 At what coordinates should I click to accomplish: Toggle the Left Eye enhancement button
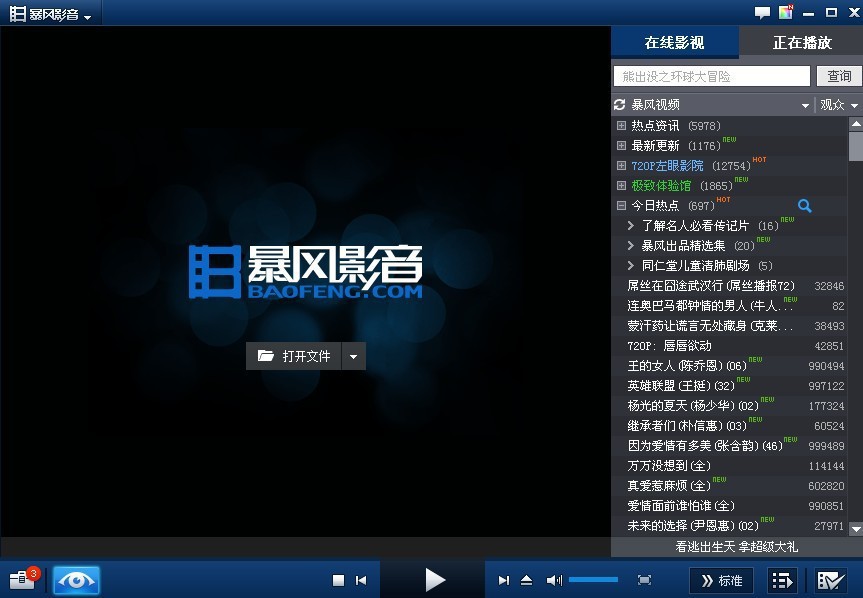pyautogui.click(x=76, y=579)
